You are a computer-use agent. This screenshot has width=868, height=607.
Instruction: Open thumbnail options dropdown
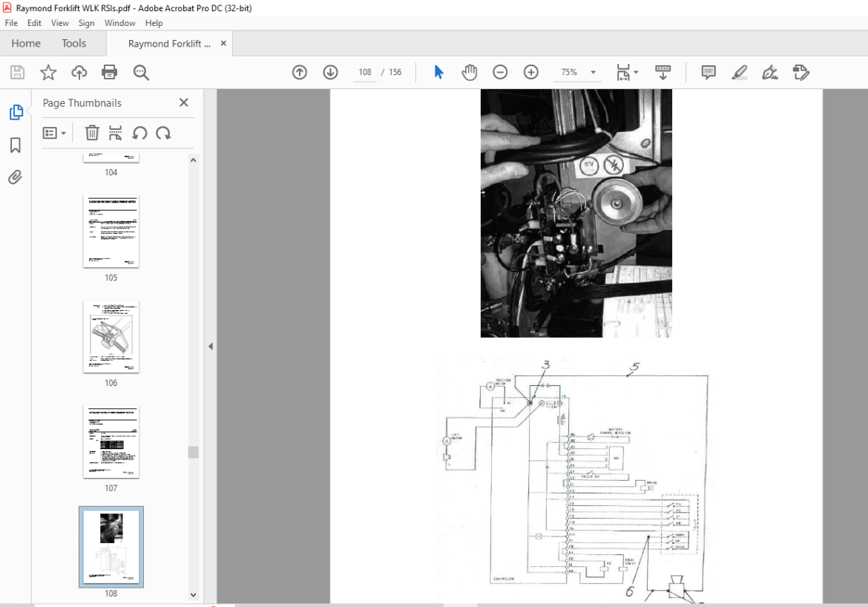click(x=54, y=133)
